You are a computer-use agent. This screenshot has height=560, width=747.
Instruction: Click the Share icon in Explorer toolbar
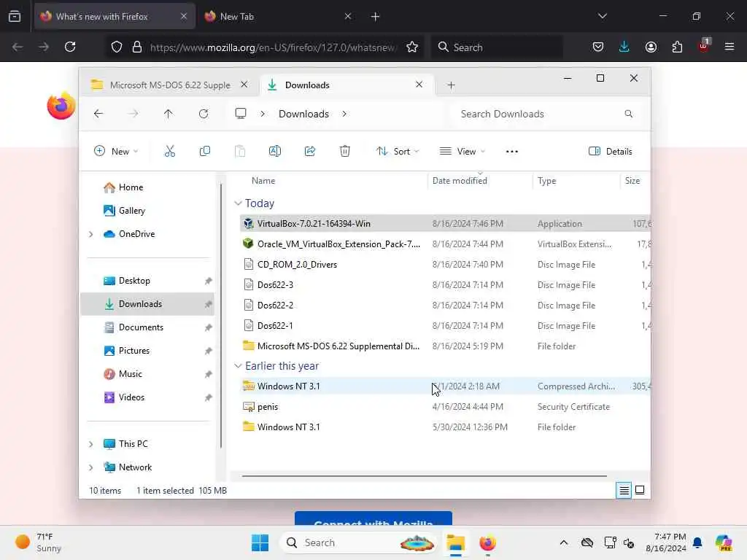click(310, 152)
